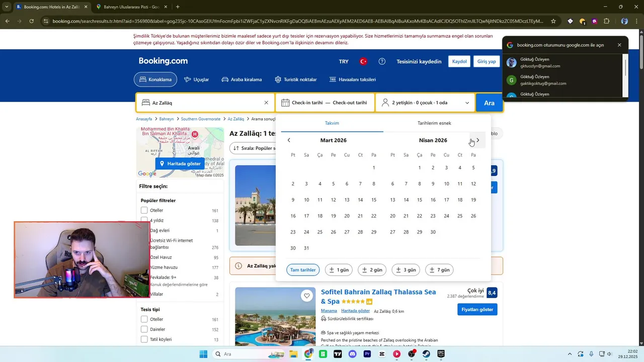Select the ± 7 gün flexibility option
This screenshot has width=644, height=362.
pyautogui.click(x=439, y=270)
